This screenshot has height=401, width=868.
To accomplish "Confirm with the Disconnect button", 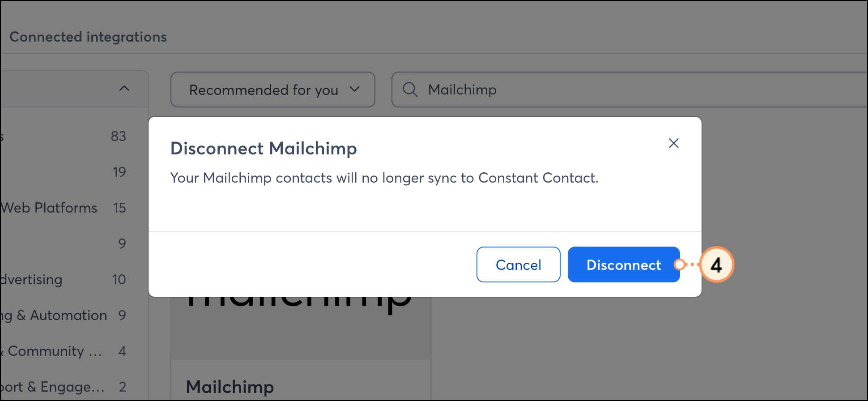I will click(x=623, y=264).
